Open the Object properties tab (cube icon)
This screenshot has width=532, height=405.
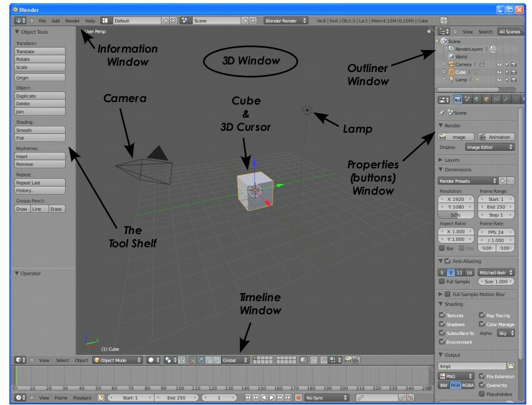pyautogui.click(x=486, y=100)
